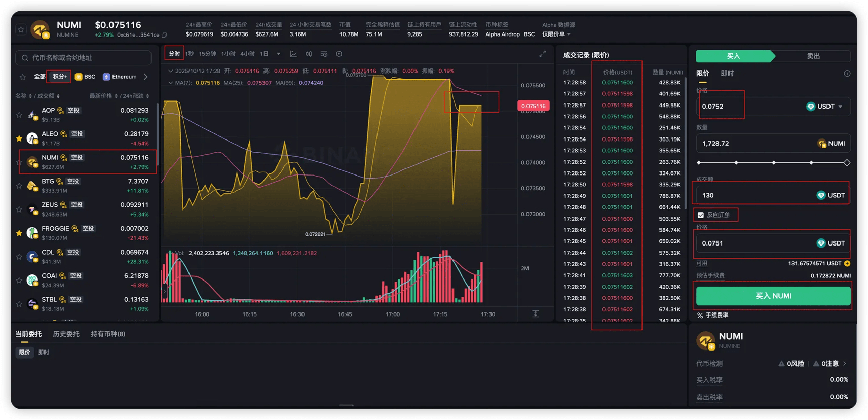Favorite NUMI with the header star
This screenshot has width=868, height=420.
pyautogui.click(x=21, y=29)
